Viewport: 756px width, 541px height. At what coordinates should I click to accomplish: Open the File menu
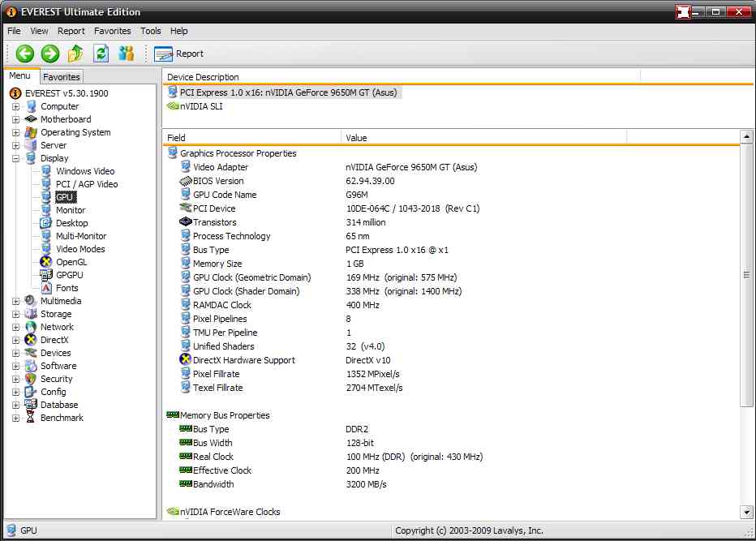click(14, 31)
